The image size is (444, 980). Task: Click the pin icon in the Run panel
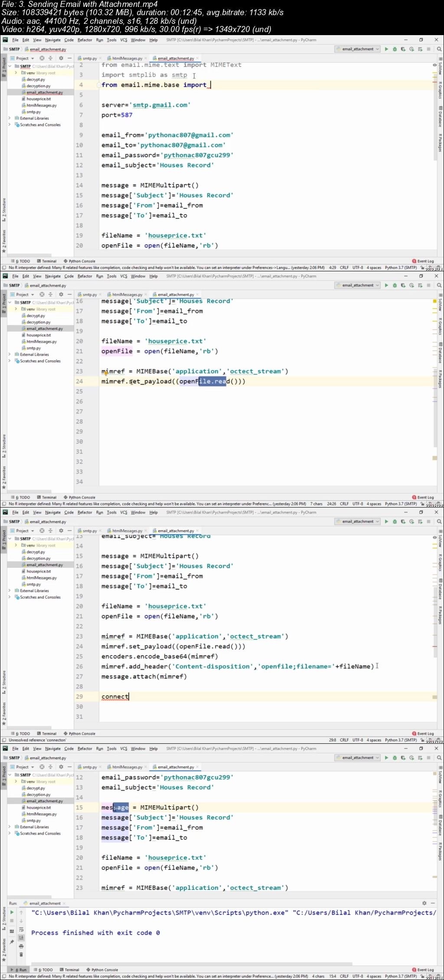pos(12,942)
